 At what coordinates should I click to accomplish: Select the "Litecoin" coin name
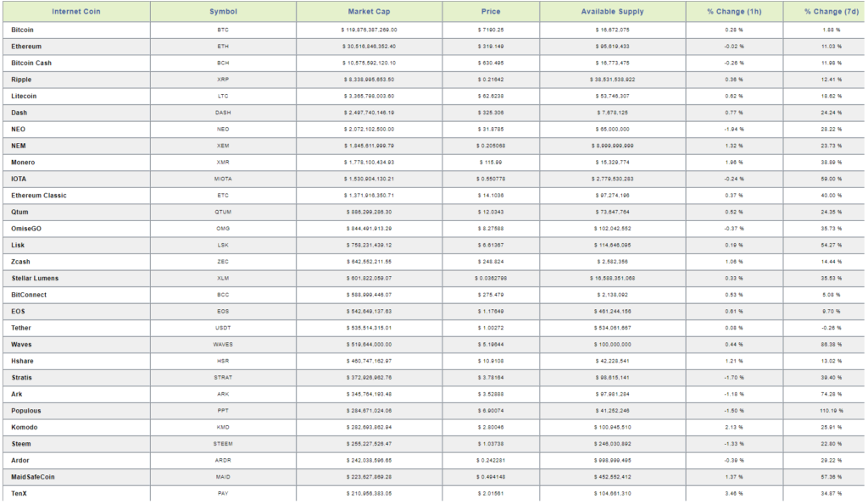pyautogui.click(x=24, y=97)
